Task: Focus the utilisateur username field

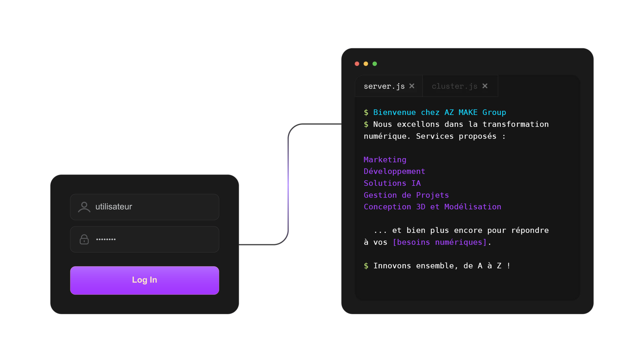Action: point(153,207)
